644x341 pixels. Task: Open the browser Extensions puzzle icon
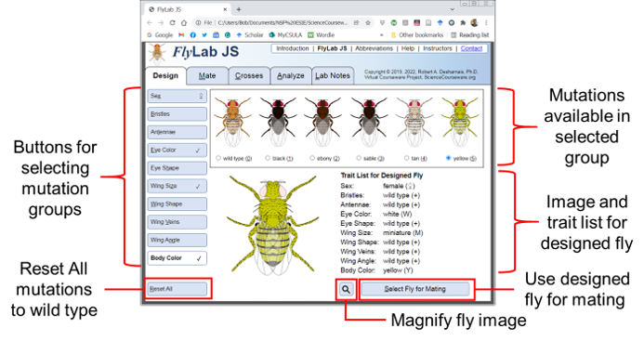[463, 23]
